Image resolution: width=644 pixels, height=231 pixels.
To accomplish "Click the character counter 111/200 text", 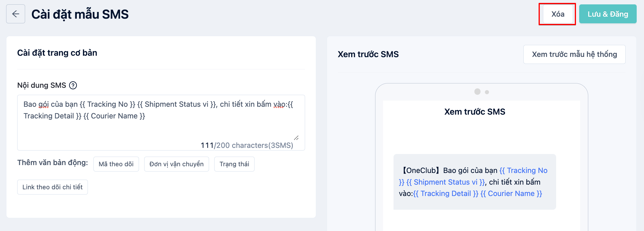I will coord(247,145).
